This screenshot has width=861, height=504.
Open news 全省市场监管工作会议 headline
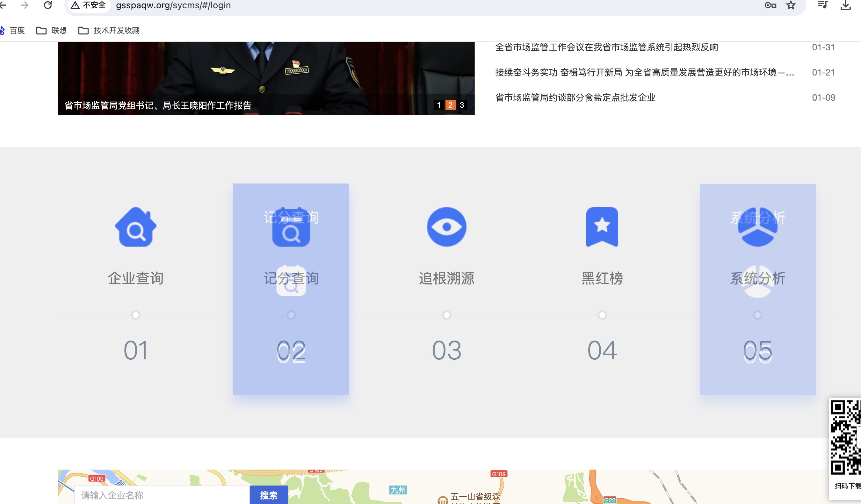(606, 47)
